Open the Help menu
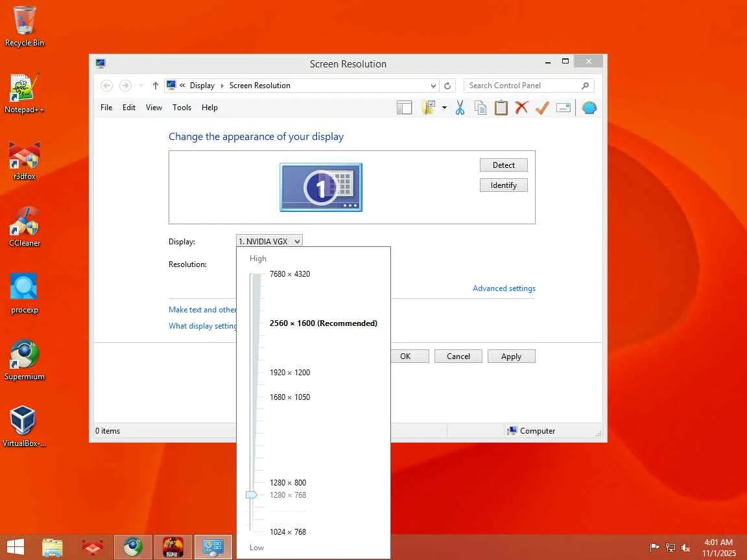 tap(209, 108)
